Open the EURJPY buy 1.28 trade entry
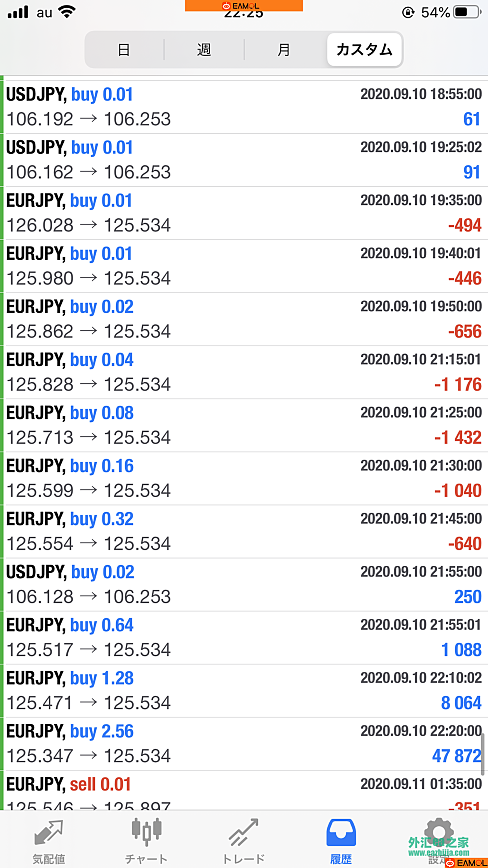488x868 pixels. tap(244, 691)
